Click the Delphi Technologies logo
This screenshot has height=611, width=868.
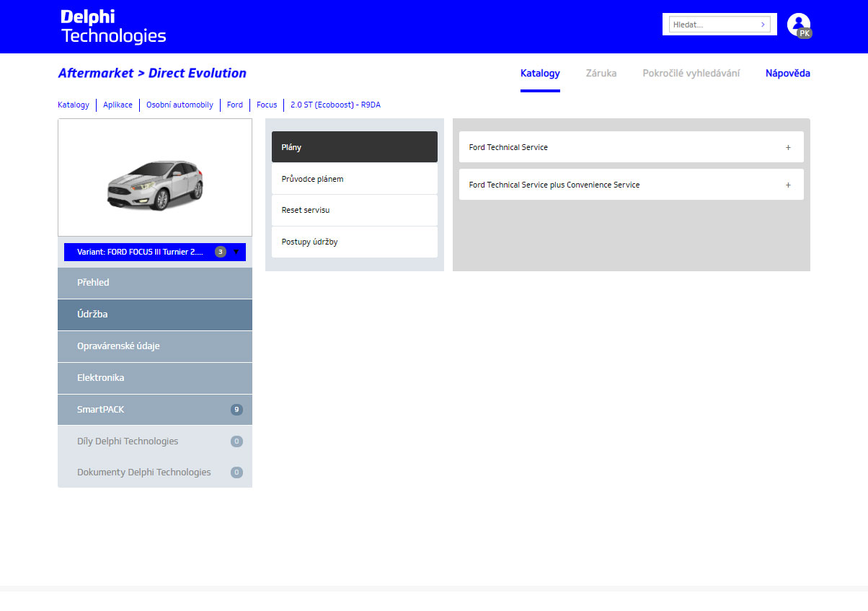[113, 27]
